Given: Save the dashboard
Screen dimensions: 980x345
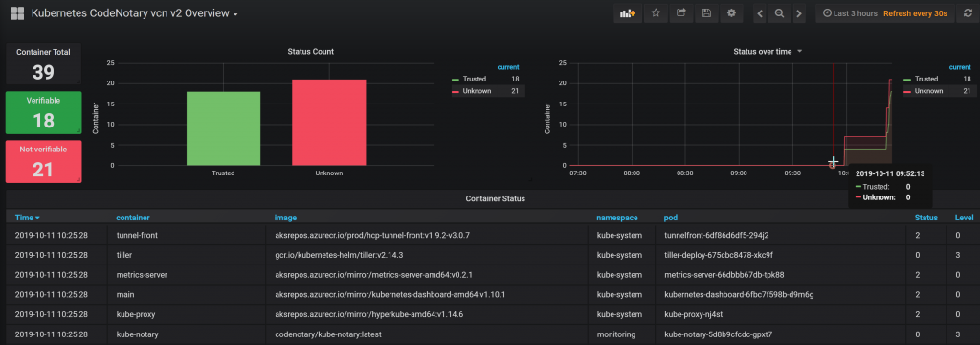Looking at the screenshot, I should (x=706, y=13).
